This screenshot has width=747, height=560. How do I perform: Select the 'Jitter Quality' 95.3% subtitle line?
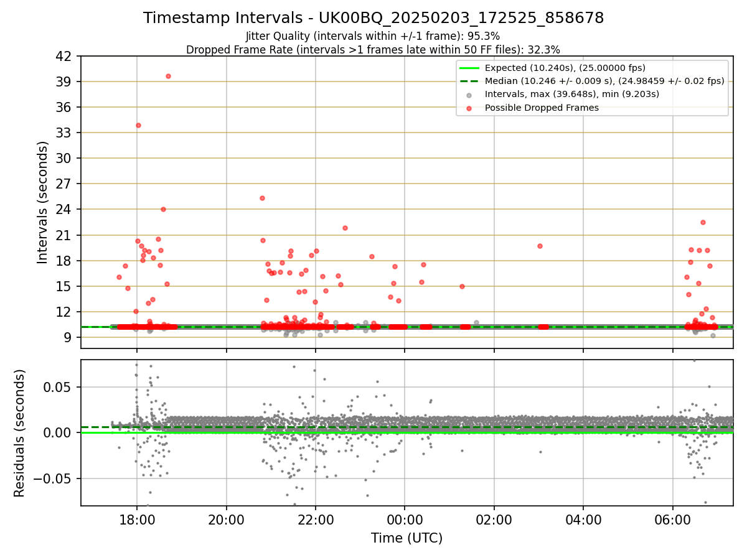click(373, 36)
